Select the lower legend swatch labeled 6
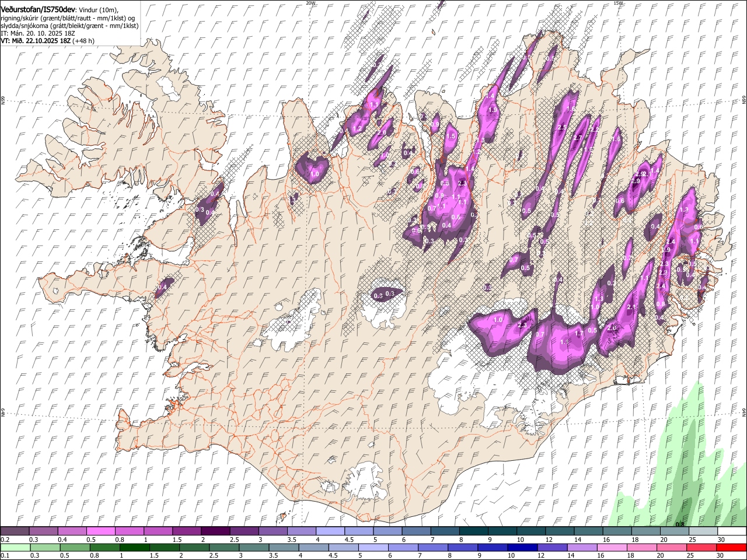Viewport: 747px width, 560px height. [402, 548]
